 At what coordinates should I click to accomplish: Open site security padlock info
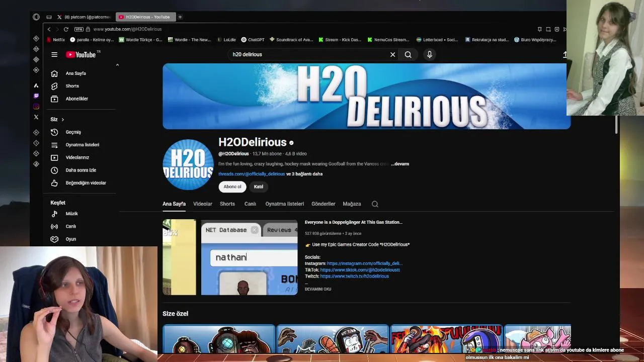click(88, 29)
